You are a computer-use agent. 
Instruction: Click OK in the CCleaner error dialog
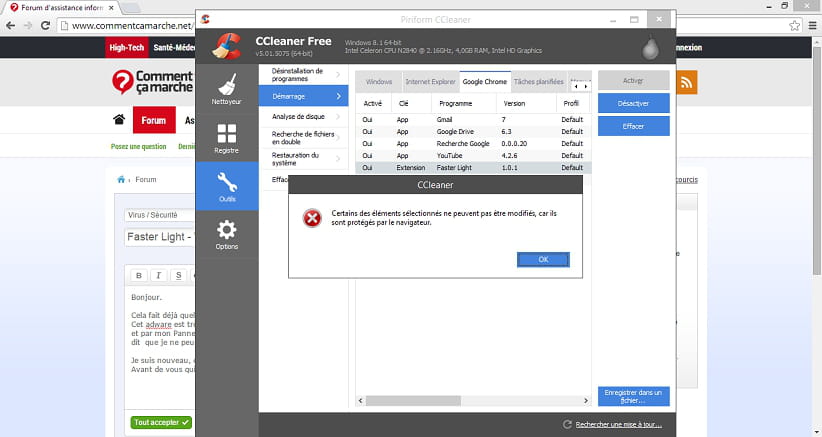pos(543,259)
